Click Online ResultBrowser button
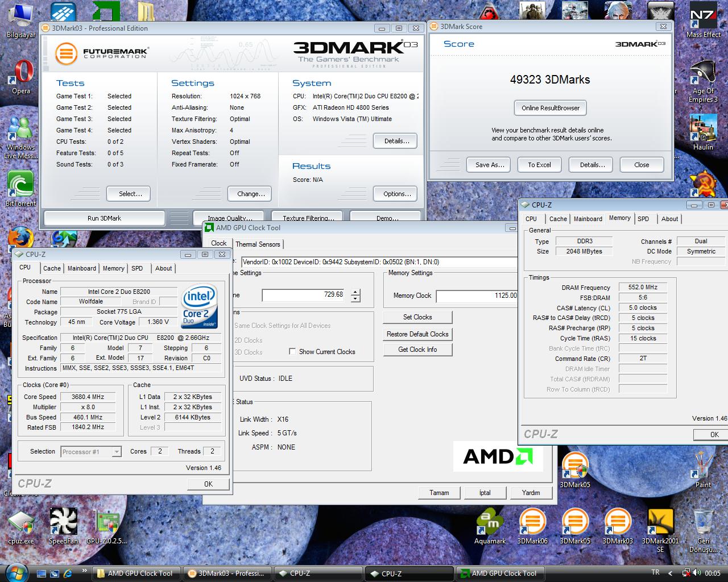This screenshot has width=728, height=582. (x=551, y=108)
